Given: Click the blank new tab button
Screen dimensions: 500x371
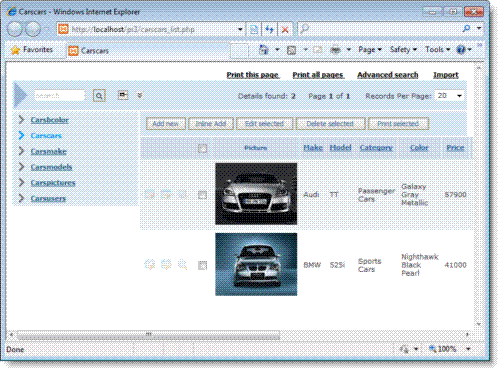Looking at the screenshot, I should coord(239,51).
